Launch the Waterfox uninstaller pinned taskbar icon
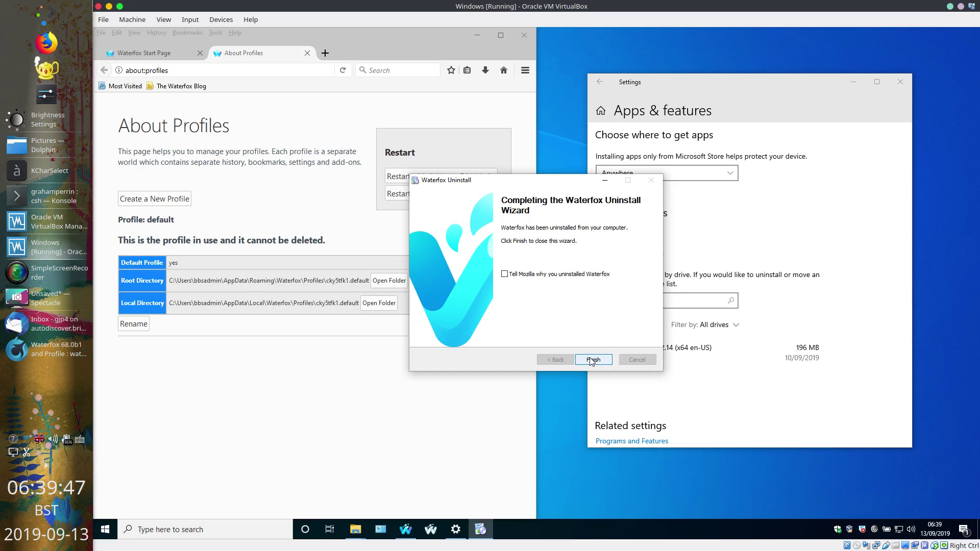The width and height of the screenshot is (980, 551). tap(480, 529)
